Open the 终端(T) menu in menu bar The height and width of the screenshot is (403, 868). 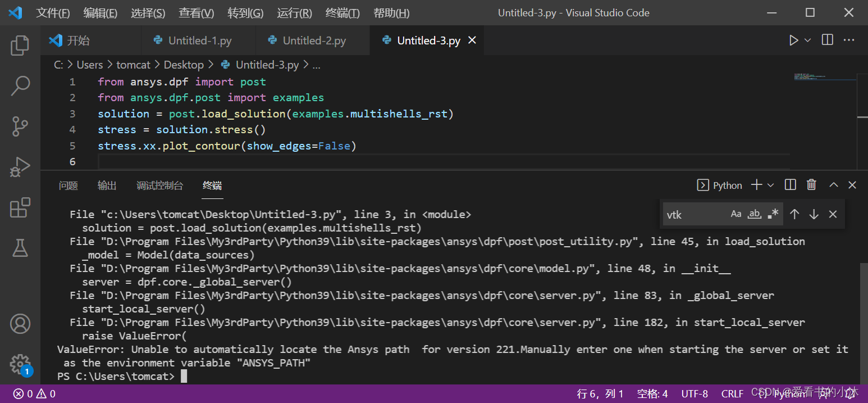click(x=342, y=13)
